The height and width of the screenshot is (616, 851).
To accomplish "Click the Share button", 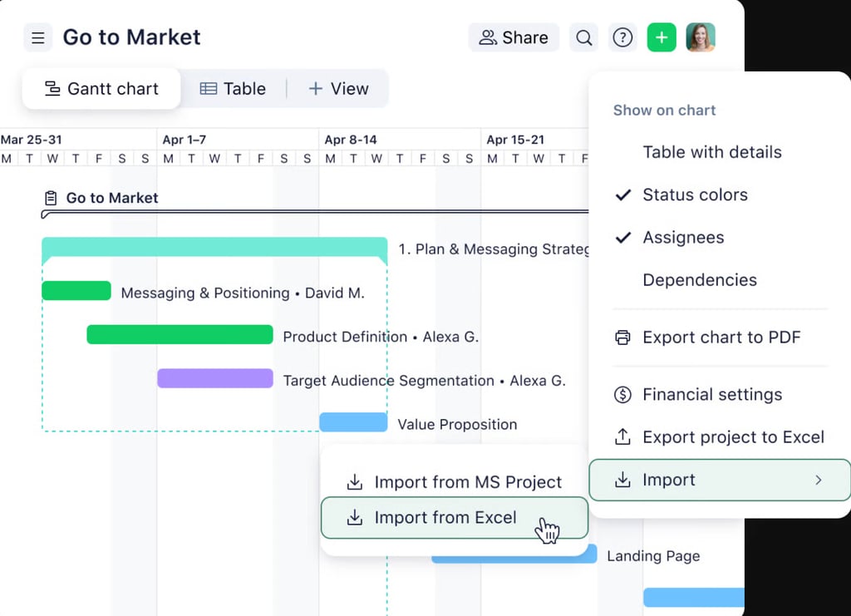I will (514, 37).
